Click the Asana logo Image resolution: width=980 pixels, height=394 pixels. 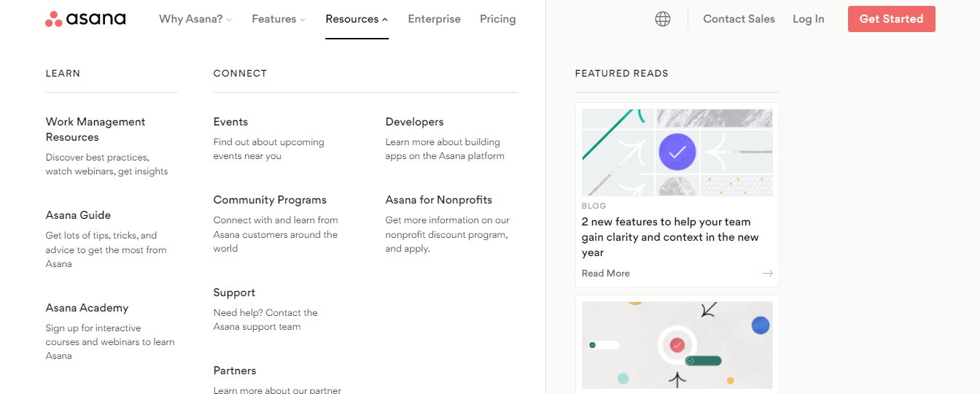pos(85,19)
